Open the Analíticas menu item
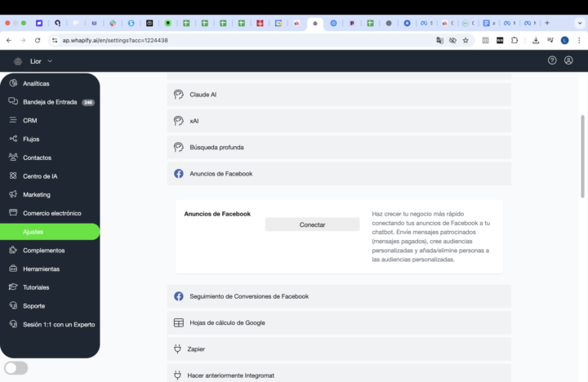 [36, 83]
